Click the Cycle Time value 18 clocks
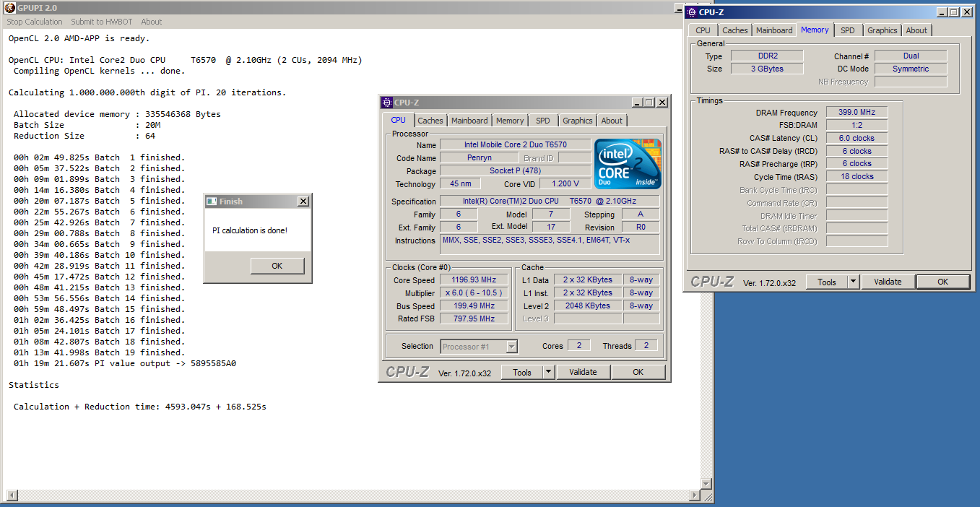The width and height of the screenshot is (980, 507). coord(857,176)
